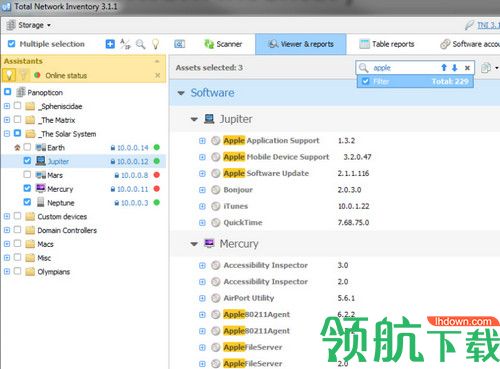Select the Misc folder
This screenshot has height=369, width=500.
pyautogui.click(x=44, y=258)
